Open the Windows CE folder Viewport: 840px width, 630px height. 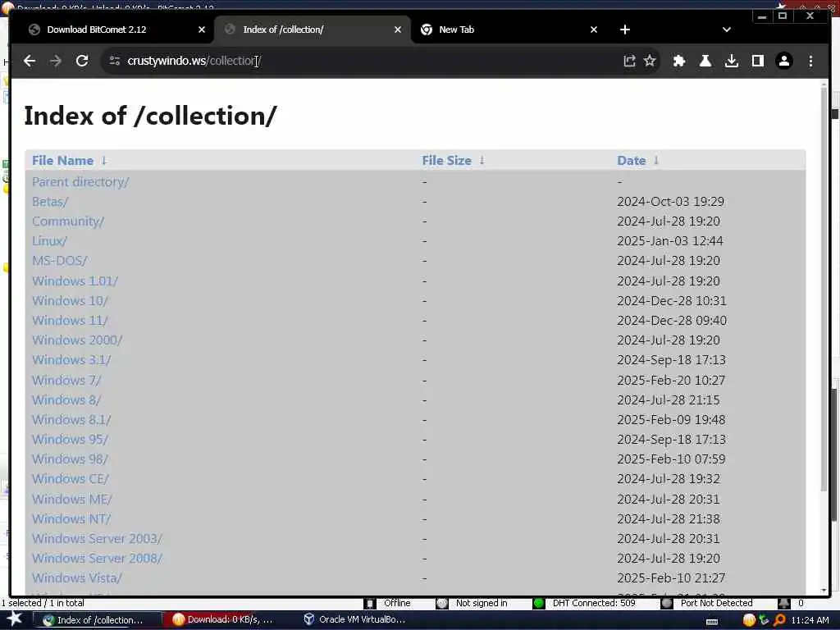71,479
